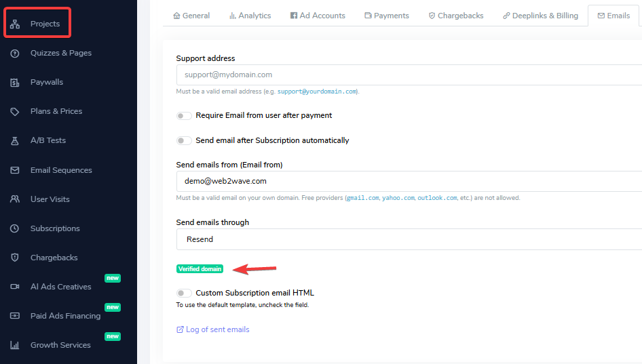Viewport: 642px width, 364px height.
Task: Open the Ad Accounts tab
Action: (318, 16)
